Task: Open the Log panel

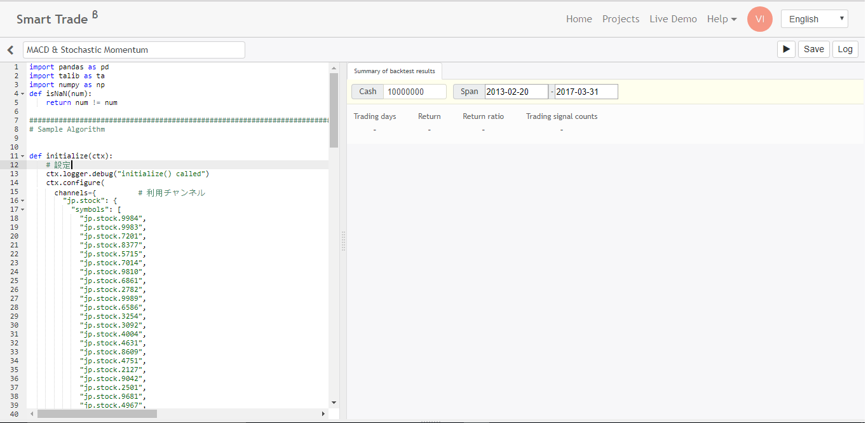Action: [845, 49]
